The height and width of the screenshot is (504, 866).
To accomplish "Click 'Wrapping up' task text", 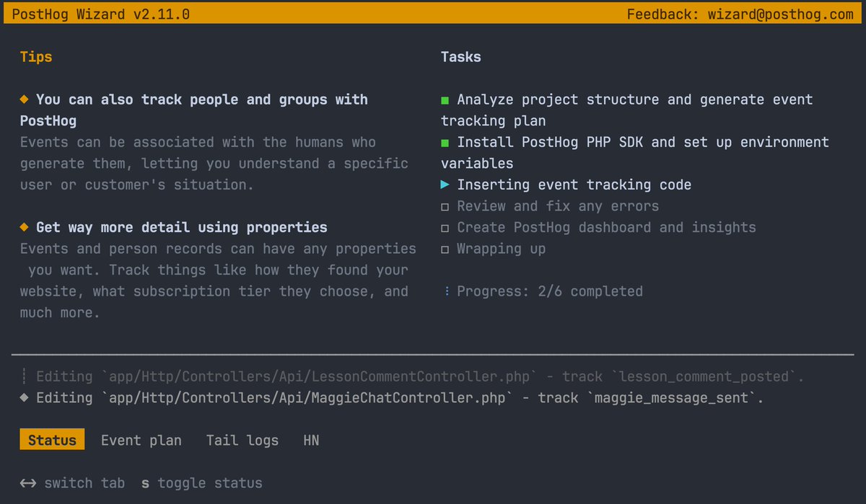I will (502, 249).
